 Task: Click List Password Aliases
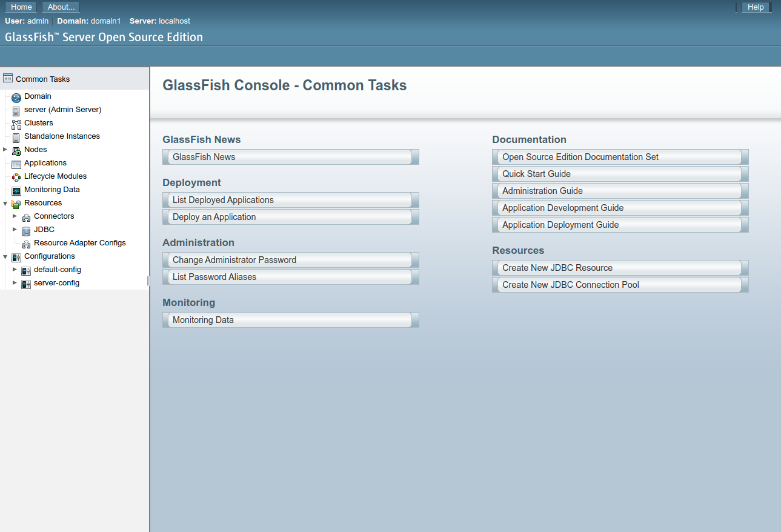point(291,277)
